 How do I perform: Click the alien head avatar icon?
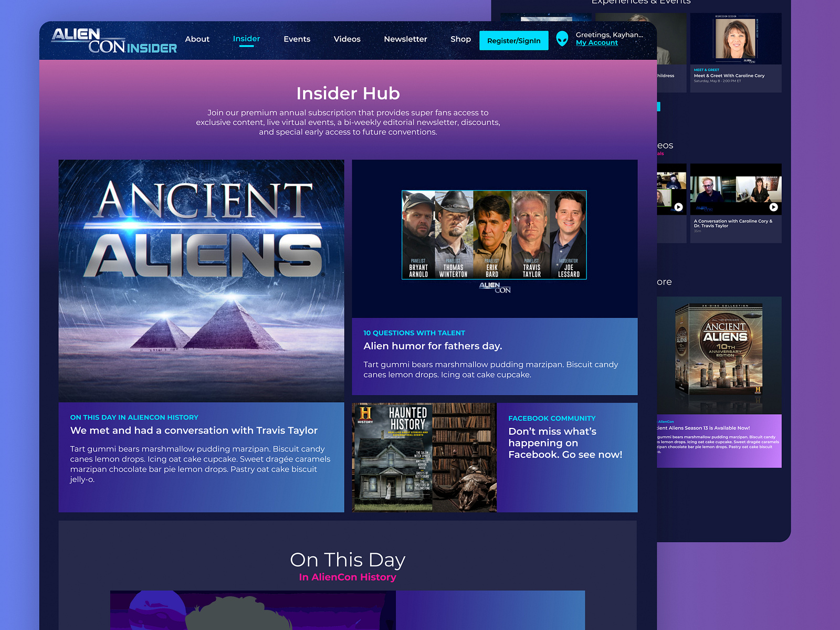click(562, 39)
